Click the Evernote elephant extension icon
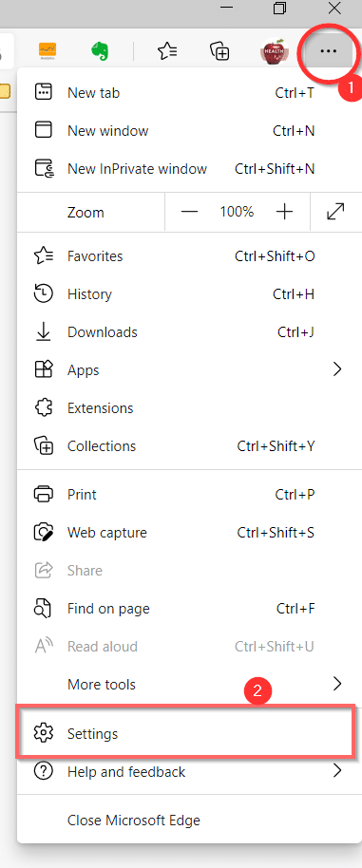This screenshot has width=362, height=868. (100, 51)
